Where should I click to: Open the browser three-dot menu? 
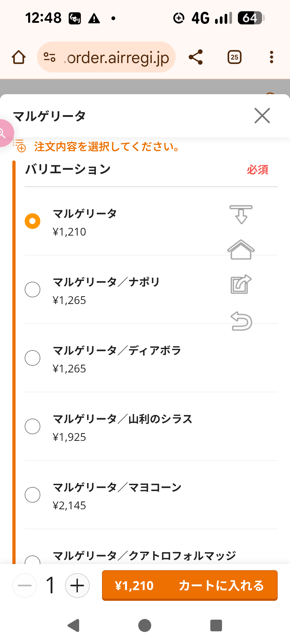click(x=271, y=57)
